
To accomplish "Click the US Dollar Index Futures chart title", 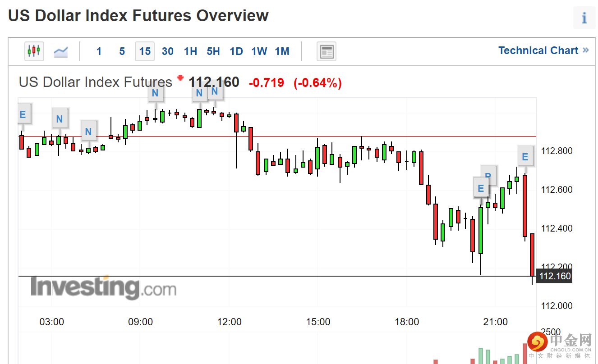I will 96,82.
